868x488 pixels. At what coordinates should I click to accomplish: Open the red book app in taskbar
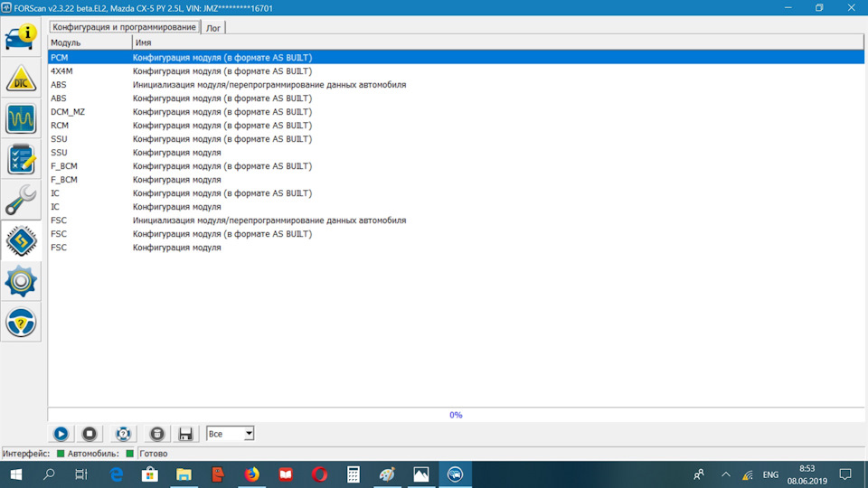286,474
